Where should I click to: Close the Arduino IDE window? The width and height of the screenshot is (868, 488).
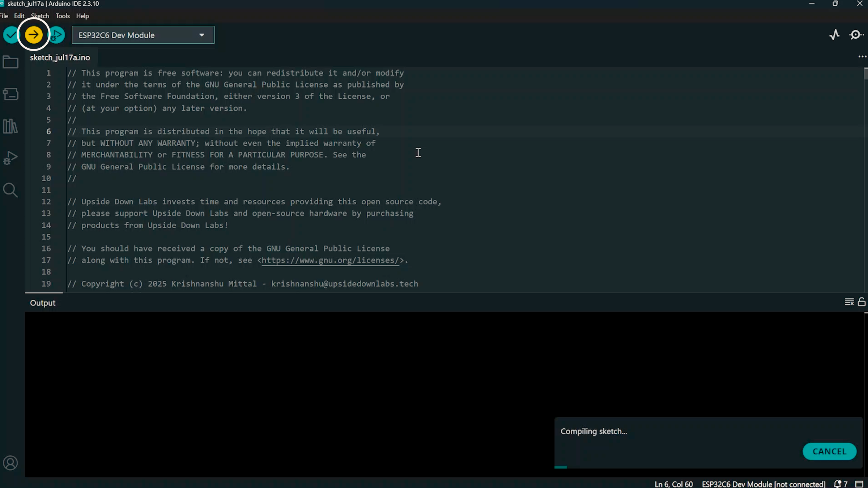point(860,4)
